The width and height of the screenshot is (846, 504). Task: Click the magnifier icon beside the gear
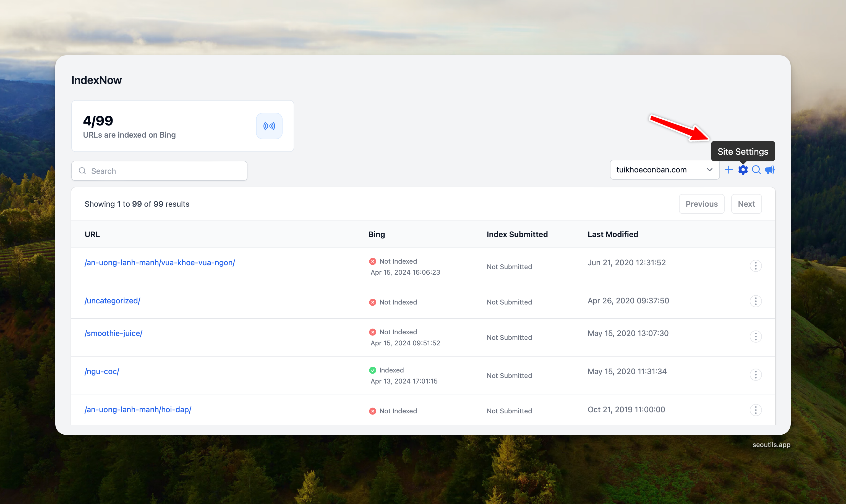tap(756, 170)
